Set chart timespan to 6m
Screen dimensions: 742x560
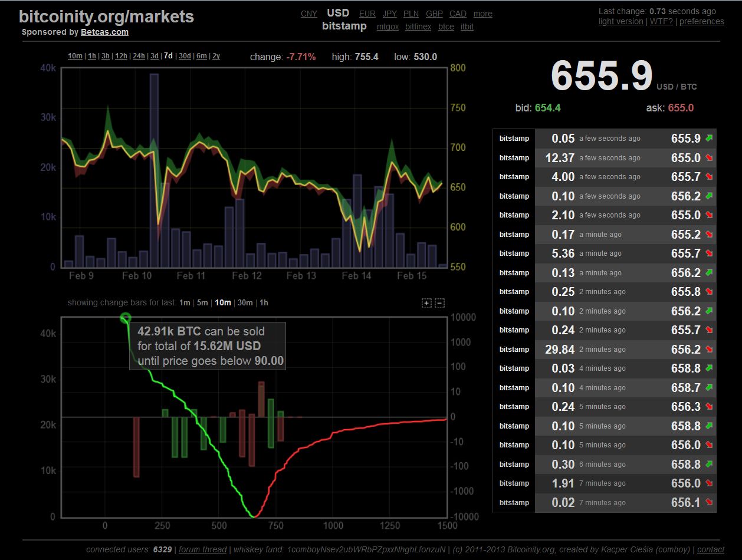pyautogui.click(x=202, y=56)
